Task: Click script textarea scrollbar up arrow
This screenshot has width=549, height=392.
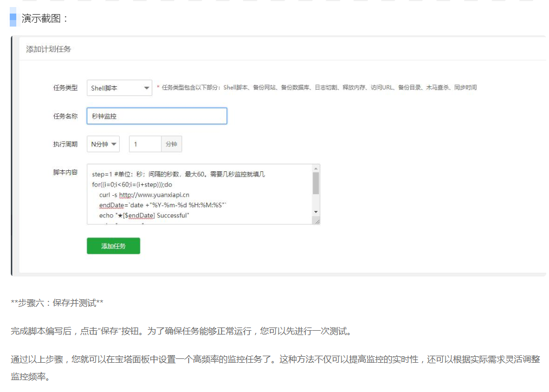Action: point(316,169)
